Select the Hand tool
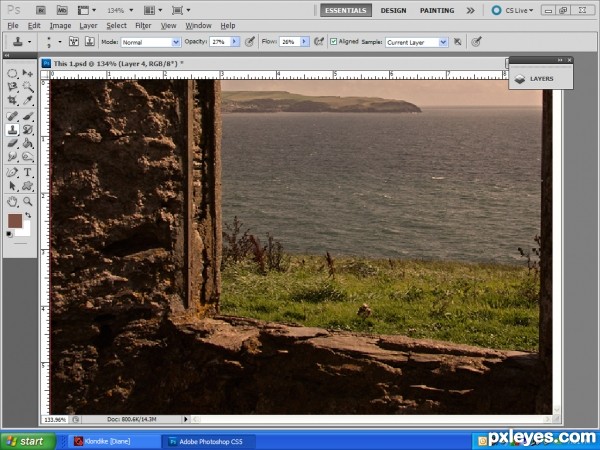The width and height of the screenshot is (600, 450). pyautogui.click(x=12, y=201)
